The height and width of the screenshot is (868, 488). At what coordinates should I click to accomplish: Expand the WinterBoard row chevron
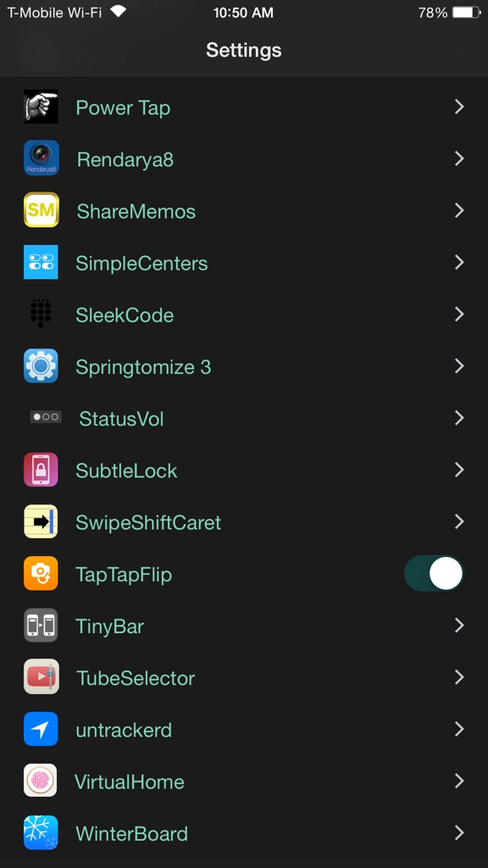[x=458, y=832]
